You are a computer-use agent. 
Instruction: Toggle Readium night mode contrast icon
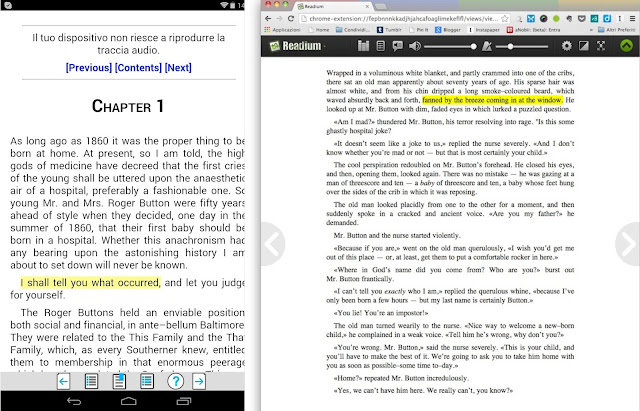click(x=584, y=46)
